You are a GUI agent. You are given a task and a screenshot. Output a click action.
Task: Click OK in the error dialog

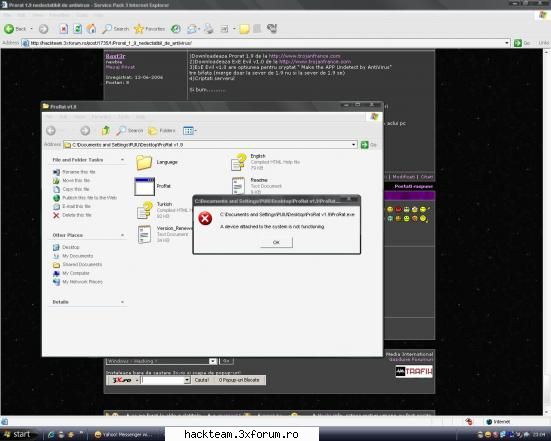(x=276, y=242)
